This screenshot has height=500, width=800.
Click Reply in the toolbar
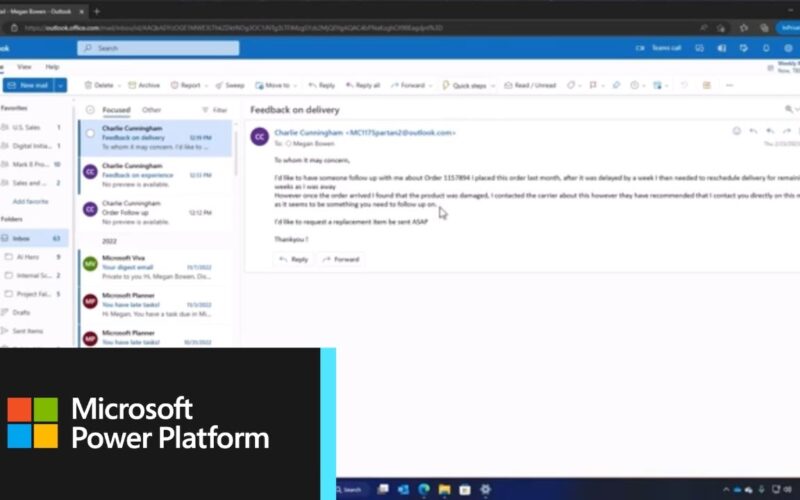pos(322,85)
